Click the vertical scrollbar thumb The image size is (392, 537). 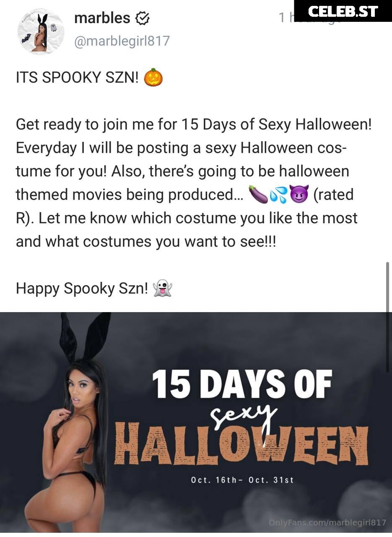387,317
